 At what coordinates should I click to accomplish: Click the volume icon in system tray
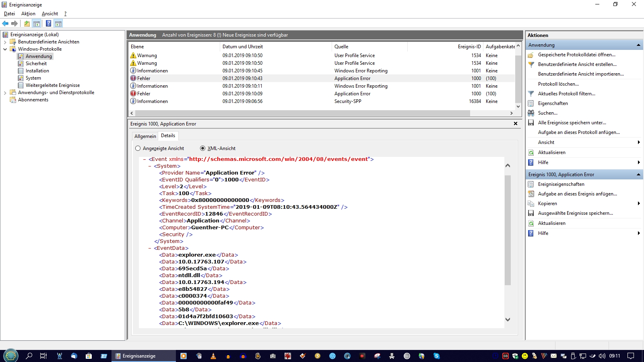point(602,356)
